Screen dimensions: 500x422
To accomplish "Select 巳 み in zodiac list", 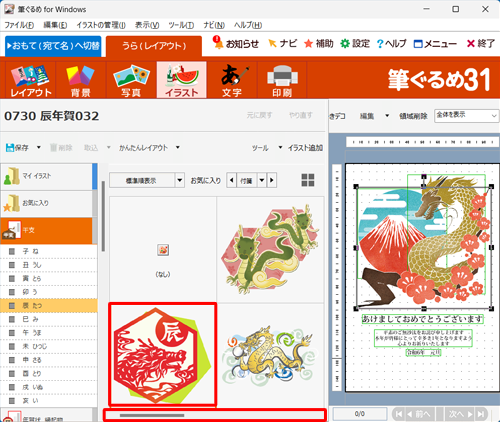I will (49, 319).
